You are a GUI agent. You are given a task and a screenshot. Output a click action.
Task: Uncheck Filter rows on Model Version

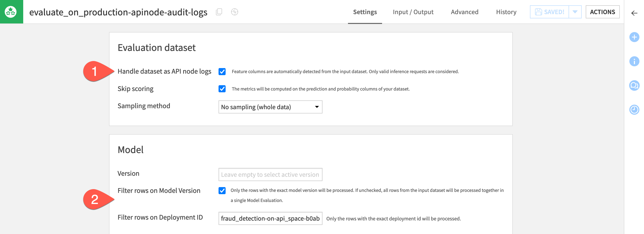click(x=222, y=191)
